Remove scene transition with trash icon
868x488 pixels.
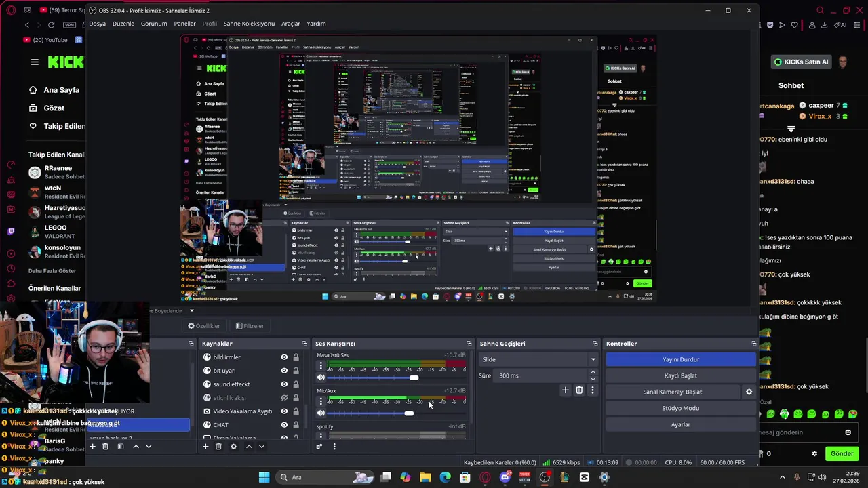pyautogui.click(x=579, y=390)
